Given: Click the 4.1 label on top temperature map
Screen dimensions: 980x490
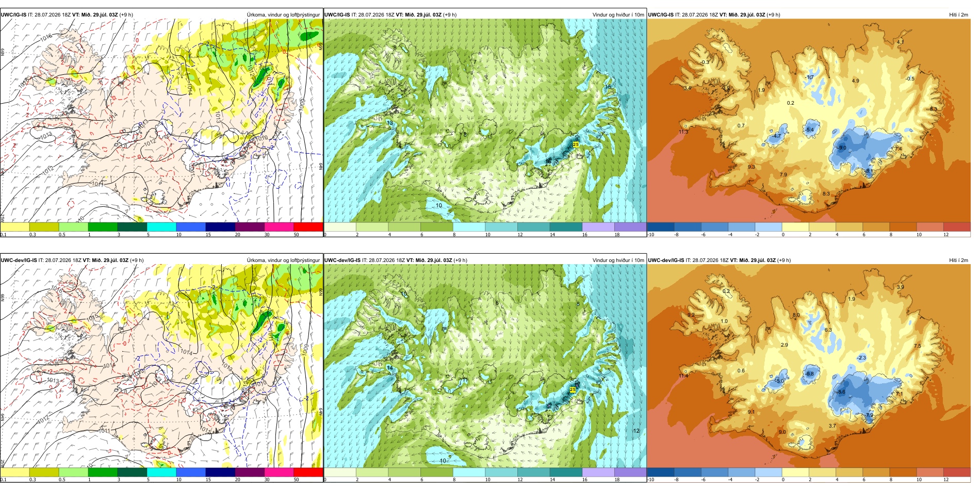Looking at the screenshot, I should [900, 42].
